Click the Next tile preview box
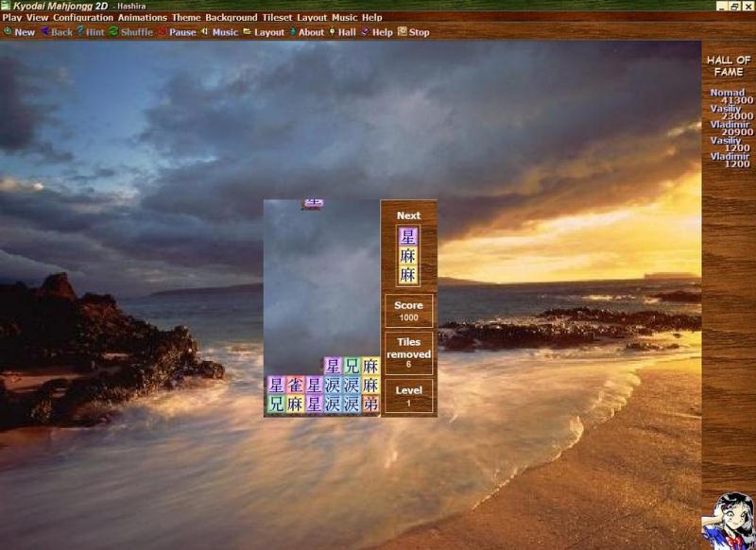Screen dimensions: 756x550 tap(408, 255)
